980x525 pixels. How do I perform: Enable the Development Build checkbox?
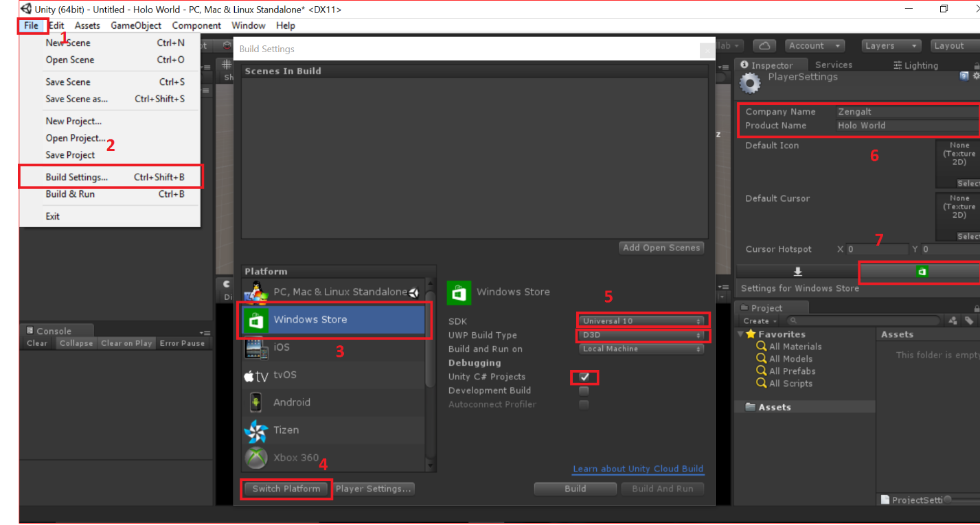[x=584, y=390]
